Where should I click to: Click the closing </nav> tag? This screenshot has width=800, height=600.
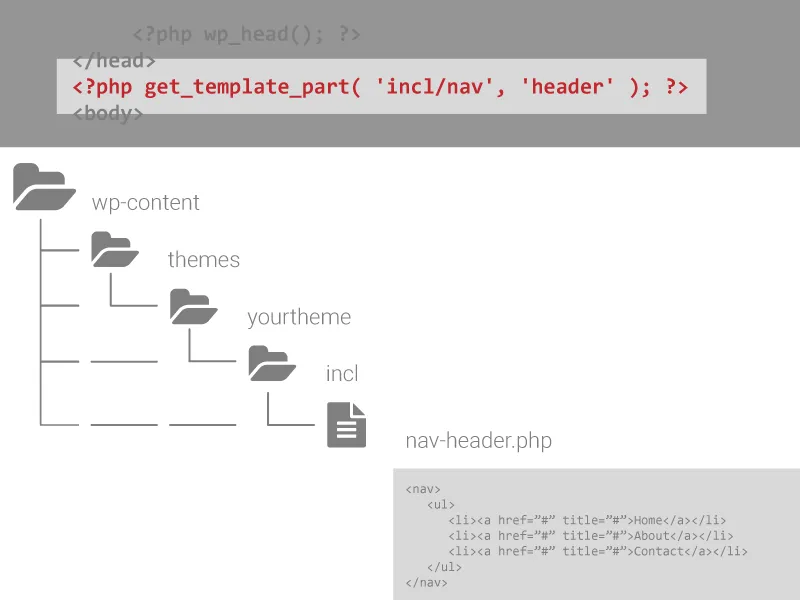click(x=427, y=583)
